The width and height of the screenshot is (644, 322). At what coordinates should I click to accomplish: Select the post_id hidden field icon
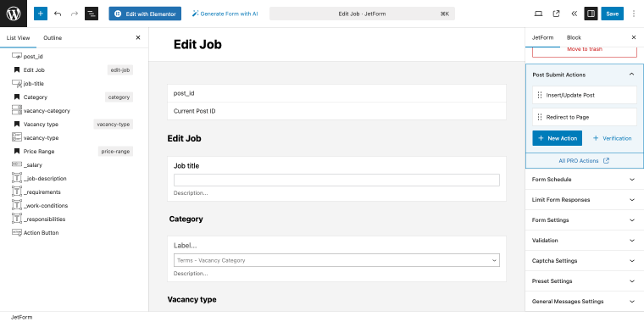click(x=17, y=56)
